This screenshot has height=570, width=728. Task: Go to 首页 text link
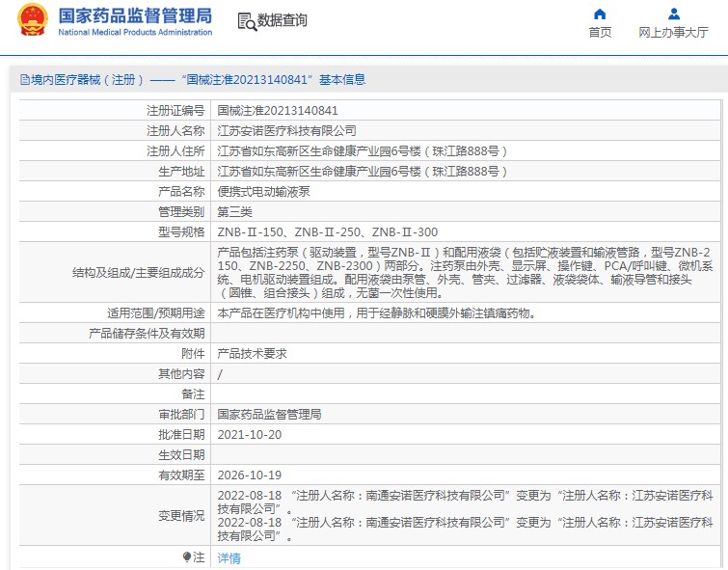[600, 32]
